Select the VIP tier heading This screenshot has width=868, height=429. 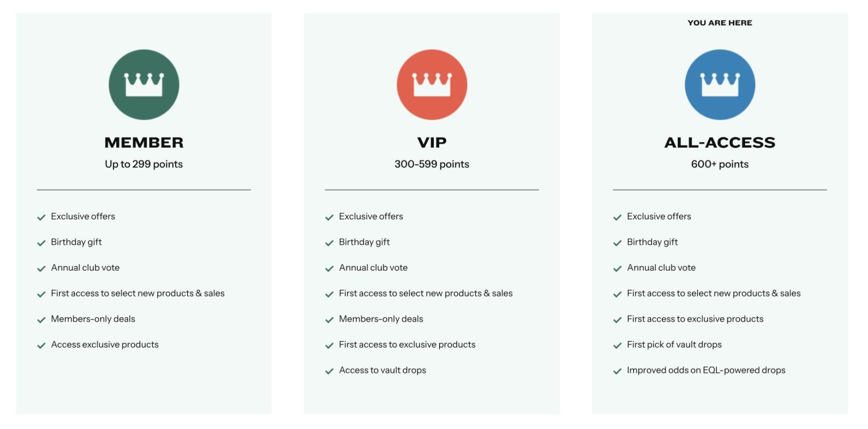pos(432,143)
